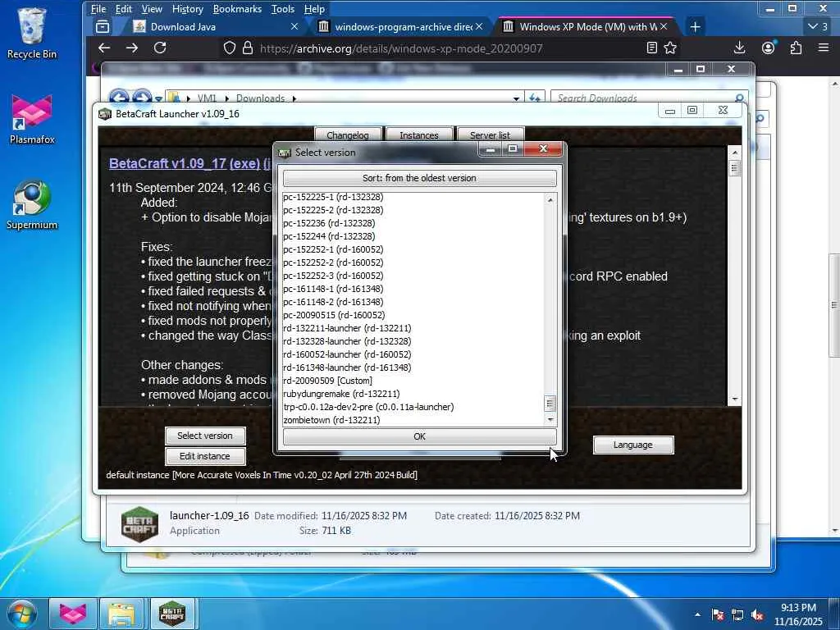Image resolution: width=840 pixels, height=630 pixels.
Task: Click the version list scrollbar down arrow
Action: coord(550,419)
